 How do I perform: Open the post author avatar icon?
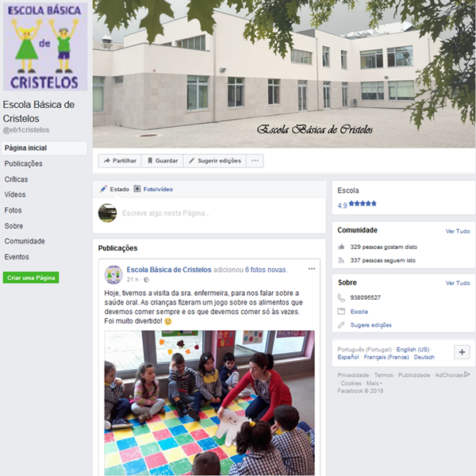pyautogui.click(x=113, y=274)
